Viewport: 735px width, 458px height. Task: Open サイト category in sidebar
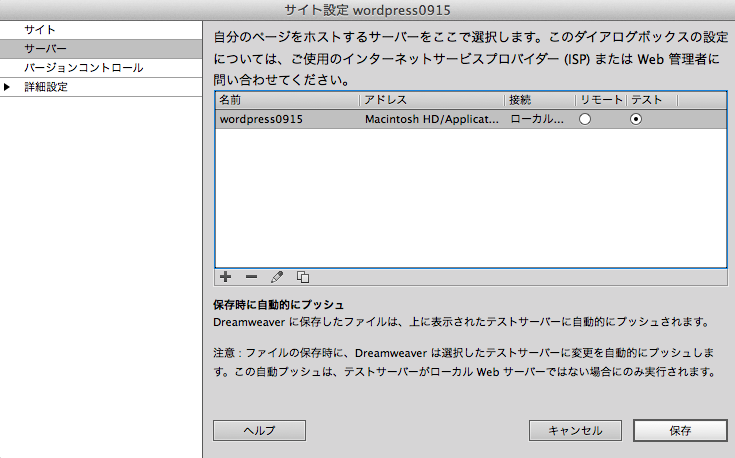(101, 30)
